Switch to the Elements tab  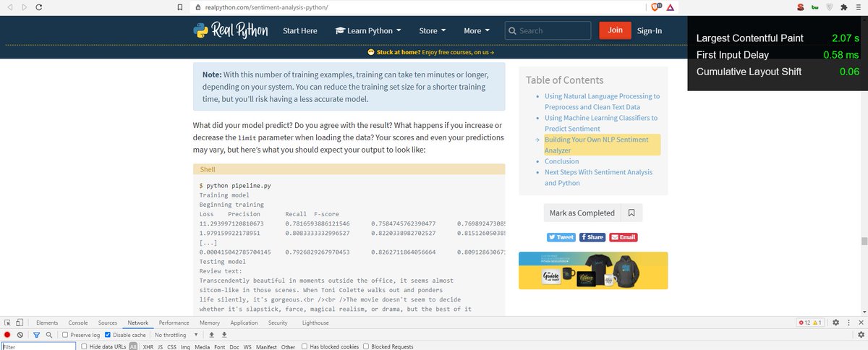click(x=47, y=323)
